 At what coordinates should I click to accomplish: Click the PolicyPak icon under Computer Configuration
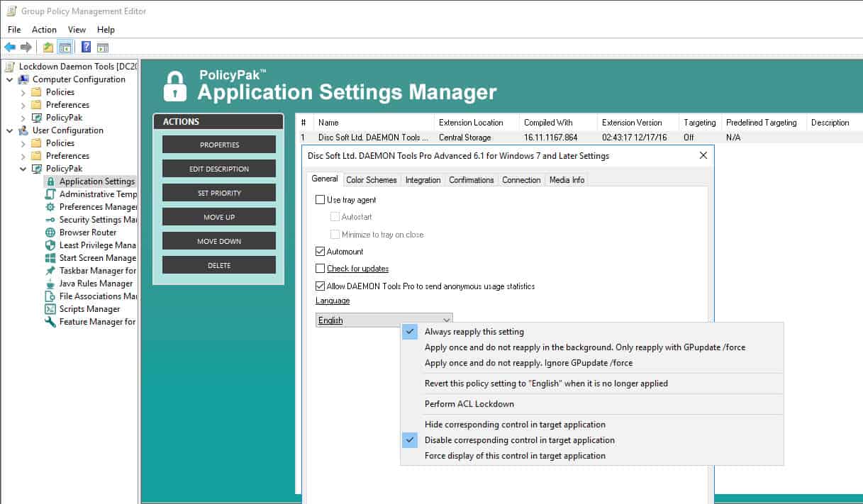pos(37,118)
